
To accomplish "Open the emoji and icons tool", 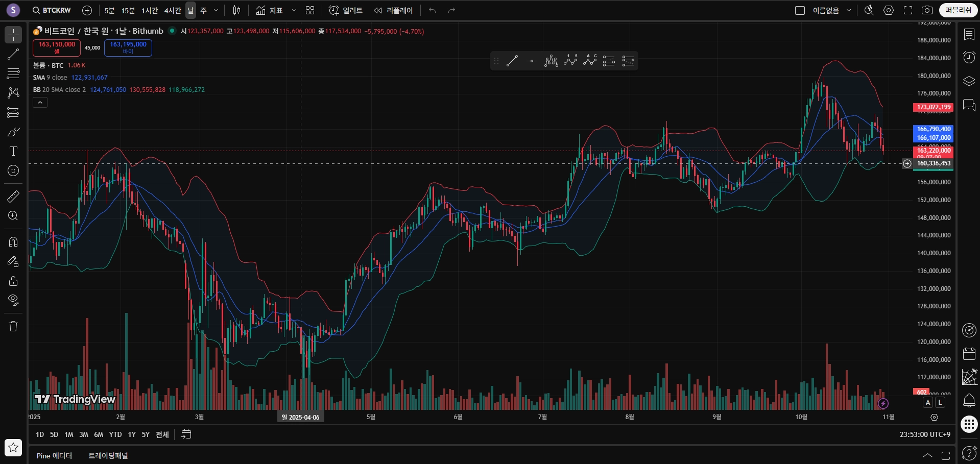I will (13, 170).
